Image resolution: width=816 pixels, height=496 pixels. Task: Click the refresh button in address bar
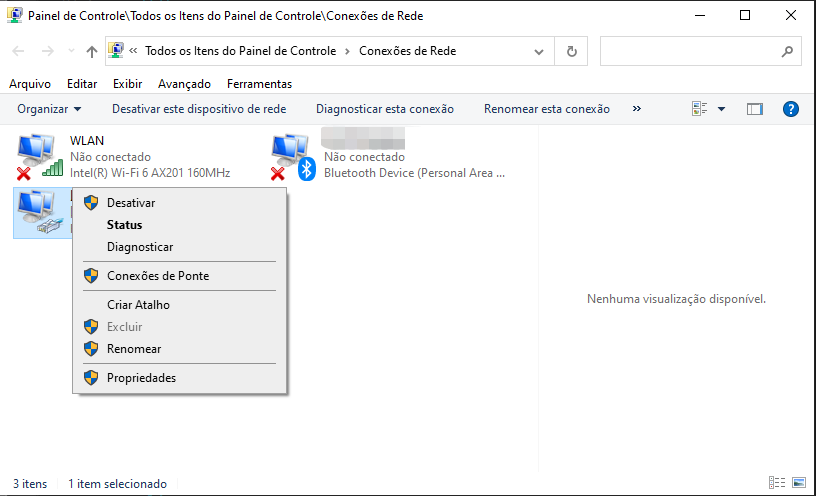(x=571, y=51)
